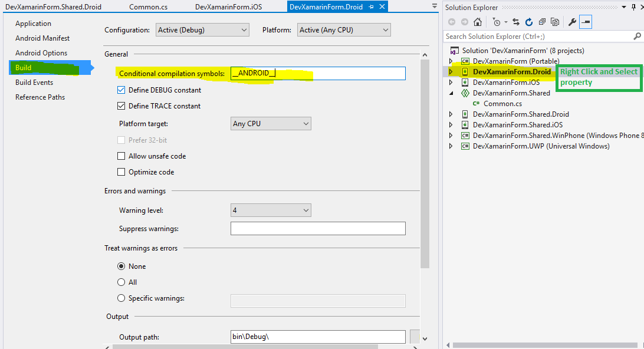Viewport: 644px width, 349px height.
Task: Click the Output path text field
Action: pos(318,337)
